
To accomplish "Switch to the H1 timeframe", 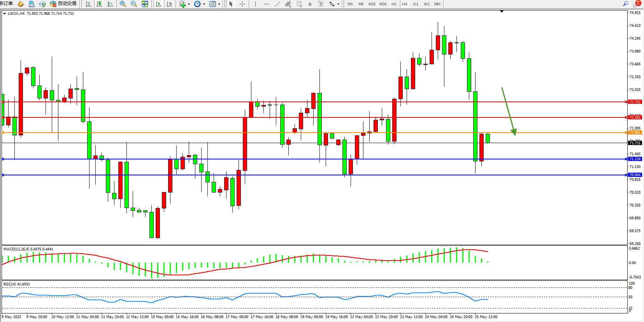I will (x=394, y=4).
